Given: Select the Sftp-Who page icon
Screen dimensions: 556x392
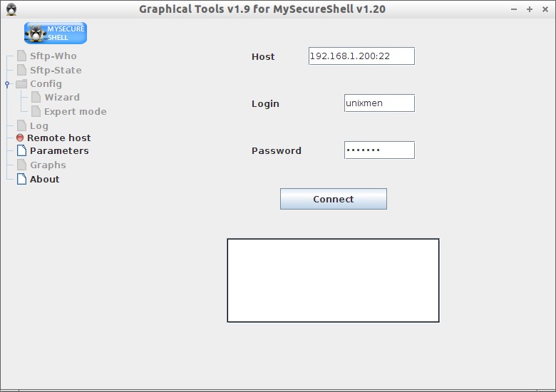Looking at the screenshot, I should pos(21,56).
